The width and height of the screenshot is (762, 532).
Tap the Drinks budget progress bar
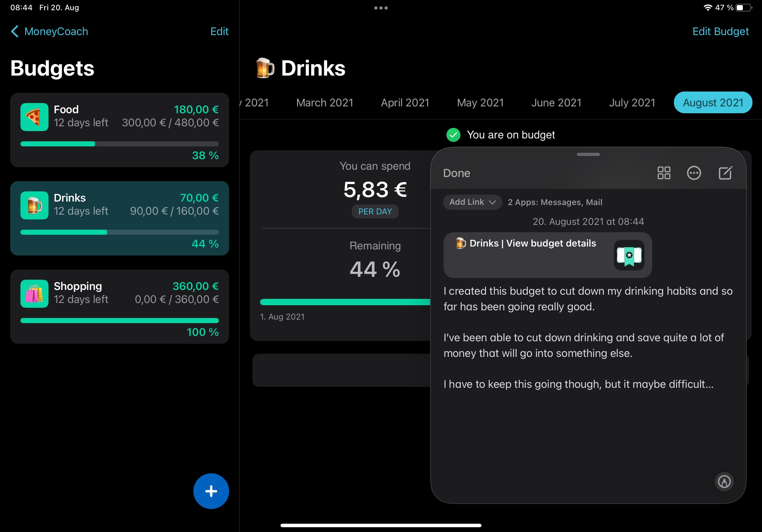tap(119, 232)
